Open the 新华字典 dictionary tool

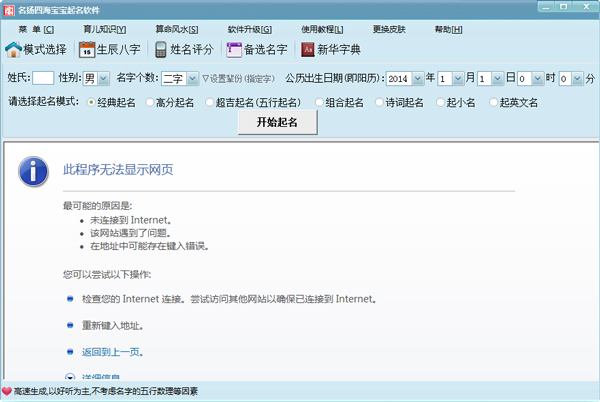pyautogui.click(x=308, y=49)
